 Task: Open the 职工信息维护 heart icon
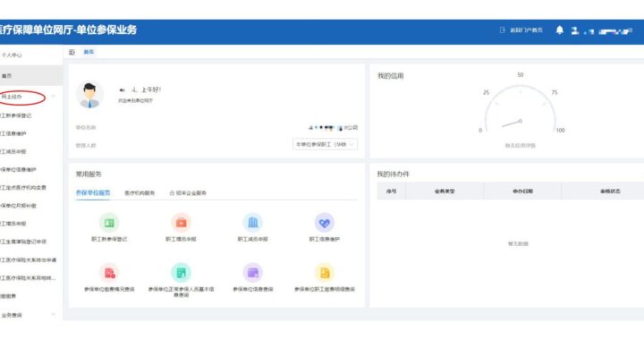click(325, 223)
